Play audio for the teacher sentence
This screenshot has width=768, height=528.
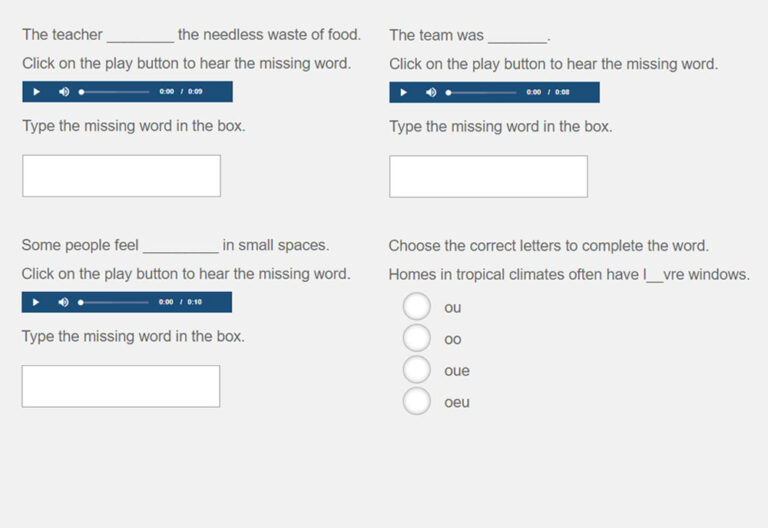point(36,92)
